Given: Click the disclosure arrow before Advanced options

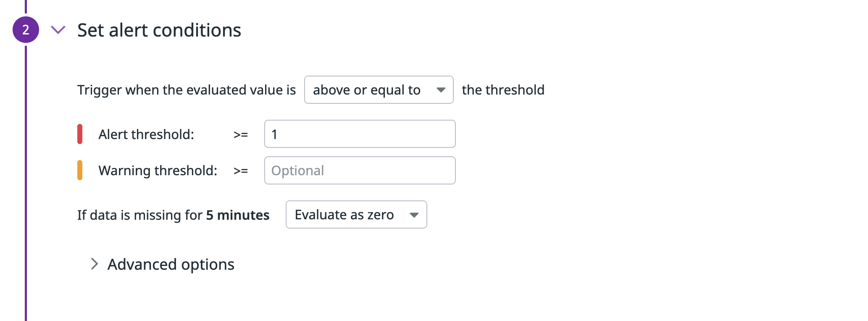Looking at the screenshot, I should 94,264.
